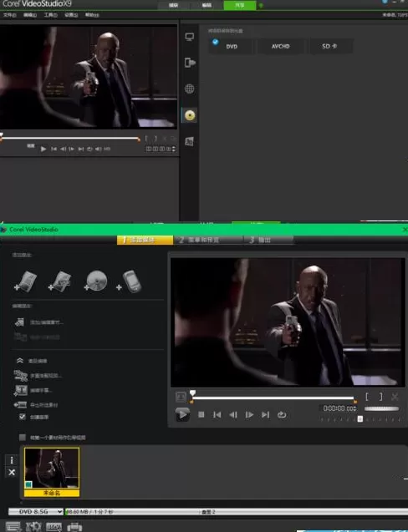Adjust the jog wheel slider below timecode
Screen dimensions: 408x532
click(360, 419)
